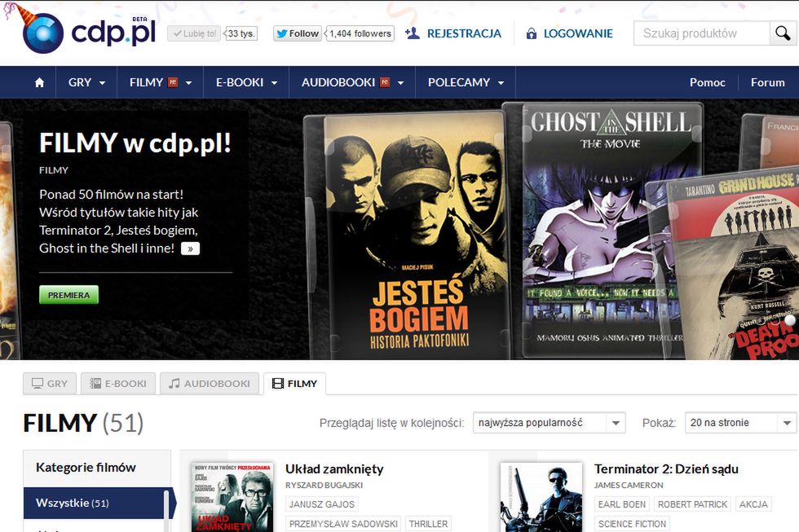The width and height of the screenshot is (799, 532).
Task: Open the 1,404 followers count link
Action: pyautogui.click(x=360, y=33)
